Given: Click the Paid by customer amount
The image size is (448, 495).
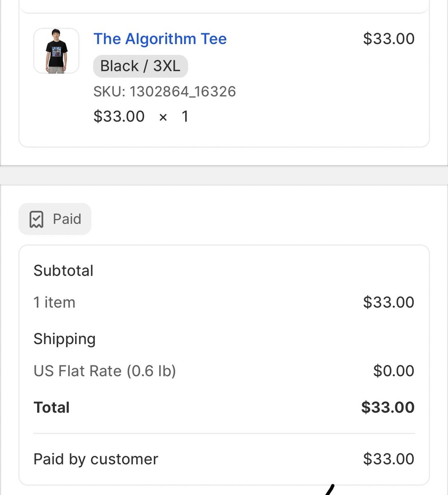Looking at the screenshot, I should click(389, 459).
